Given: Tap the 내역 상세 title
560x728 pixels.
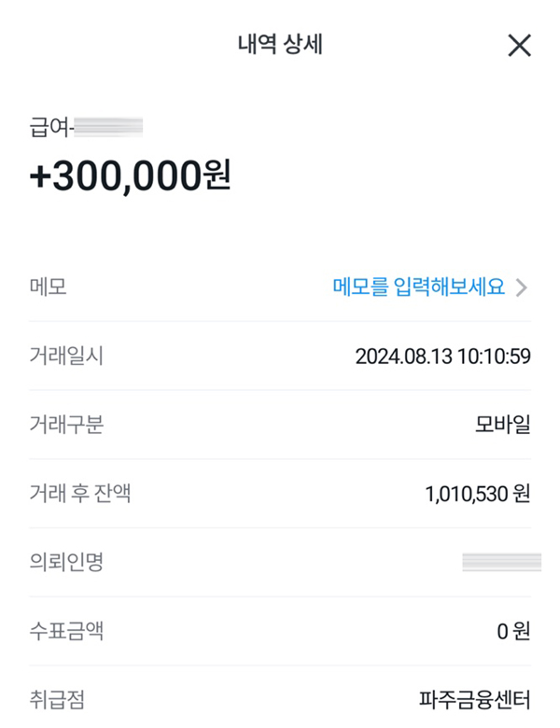Looking at the screenshot, I should [x=280, y=45].
